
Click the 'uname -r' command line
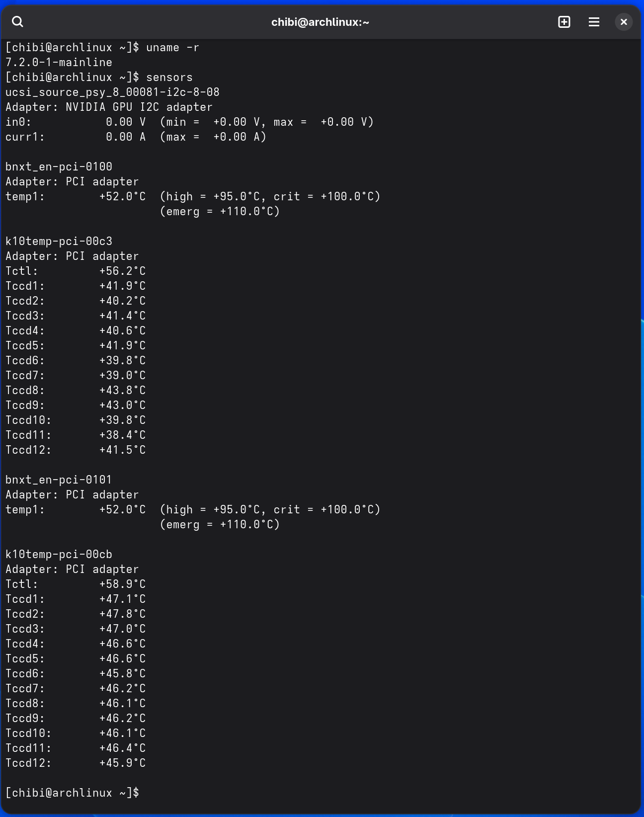[x=102, y=48]
